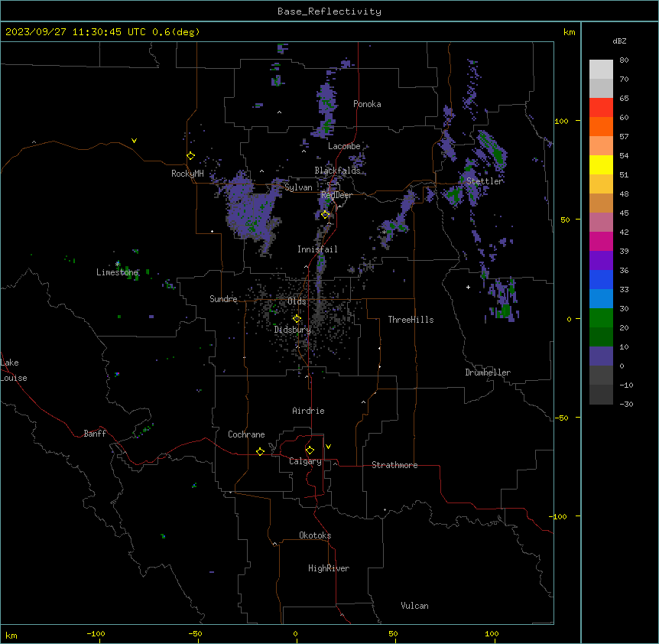Pick the bright green 30-20 dBZ swatch
This screenshot has width=659, height=644.
[x=601, y=318]
